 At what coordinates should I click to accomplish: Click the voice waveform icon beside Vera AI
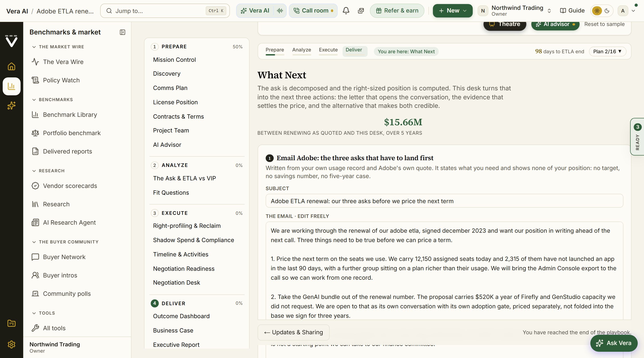click(x=280, y=11)
